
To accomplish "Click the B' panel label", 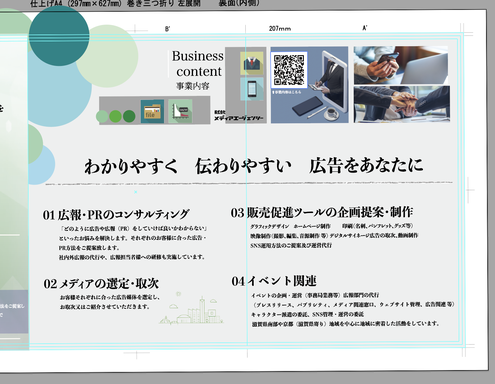I will tap(168, 29).
